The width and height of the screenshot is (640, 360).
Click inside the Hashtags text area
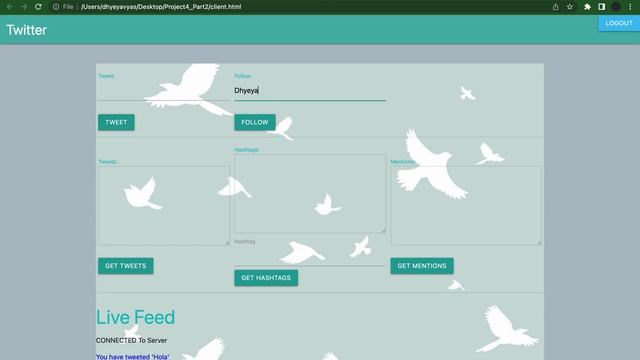click(310, 193)
